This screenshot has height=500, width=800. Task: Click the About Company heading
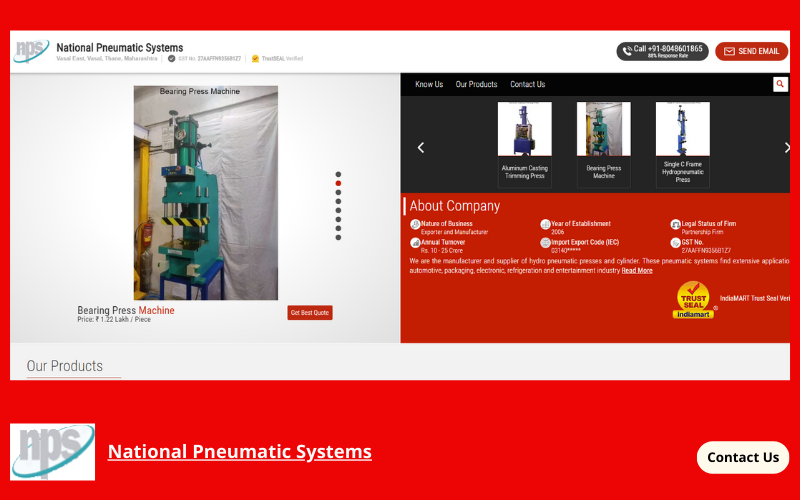[455, 206]
